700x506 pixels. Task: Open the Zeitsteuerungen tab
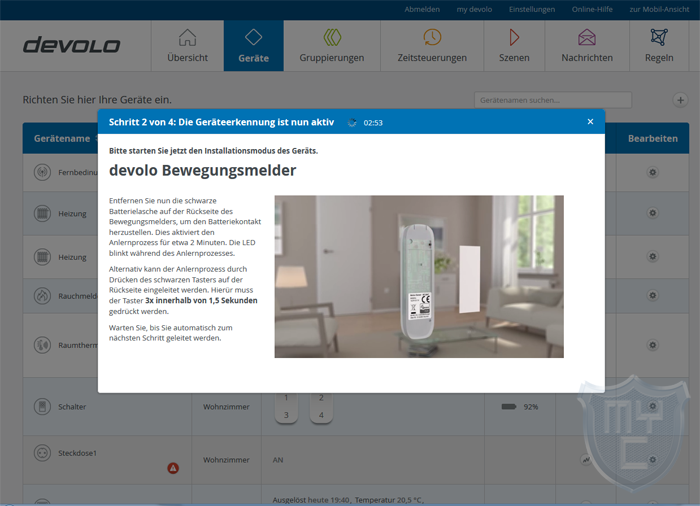point(432,46)
